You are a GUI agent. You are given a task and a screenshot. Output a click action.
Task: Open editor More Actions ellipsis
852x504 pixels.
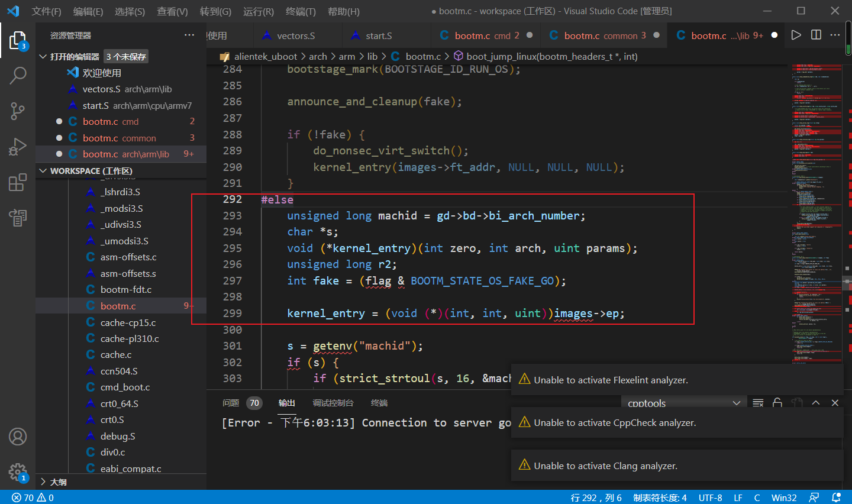point(835,35)
